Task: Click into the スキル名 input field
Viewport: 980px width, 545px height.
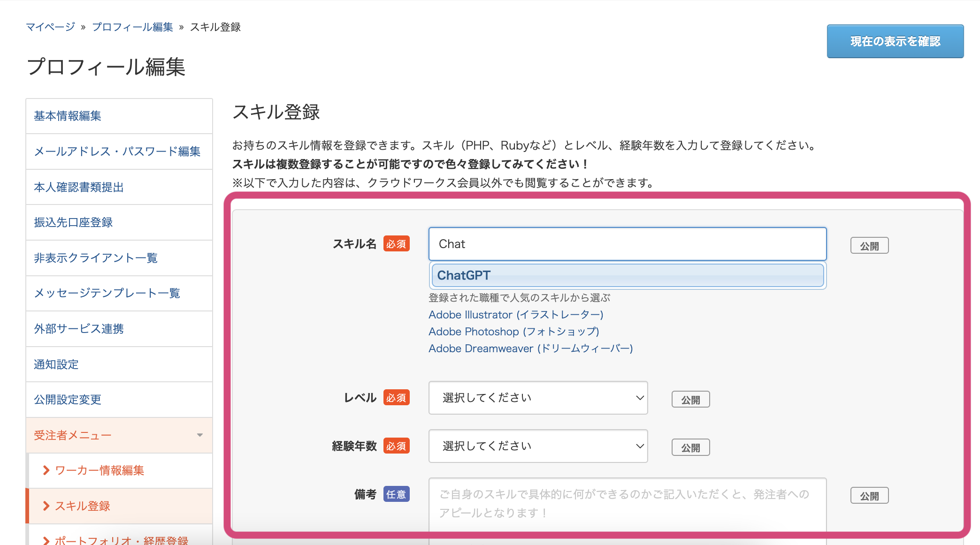Action: pos(627,244)
